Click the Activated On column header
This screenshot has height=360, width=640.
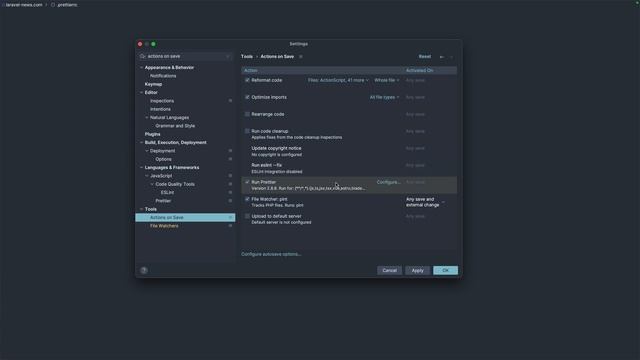click(x=419, y=71)
